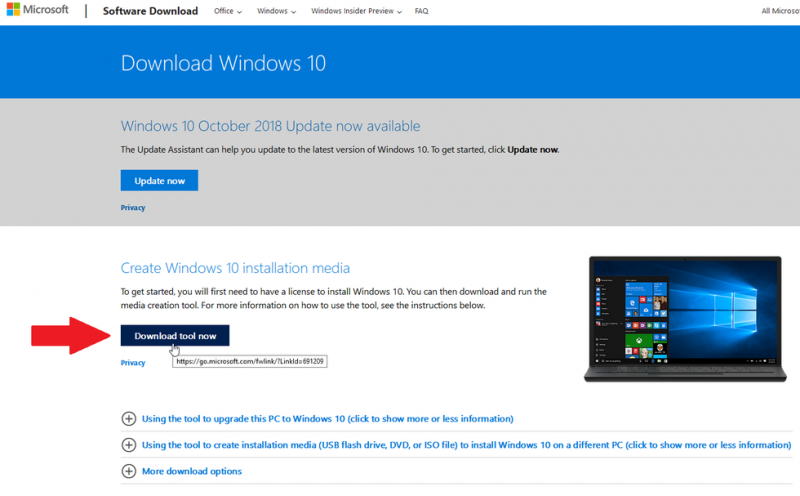Viewport: 800px width, 496px height.
Task: Go to the FAQ page
Action: click(x=421, y=11)
